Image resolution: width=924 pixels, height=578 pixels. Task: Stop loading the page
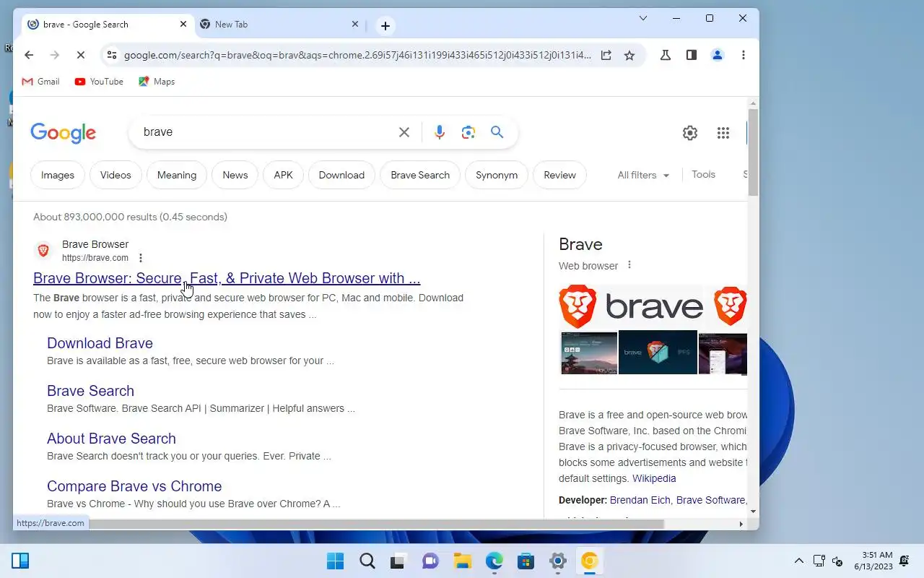(x=81, y=55)
